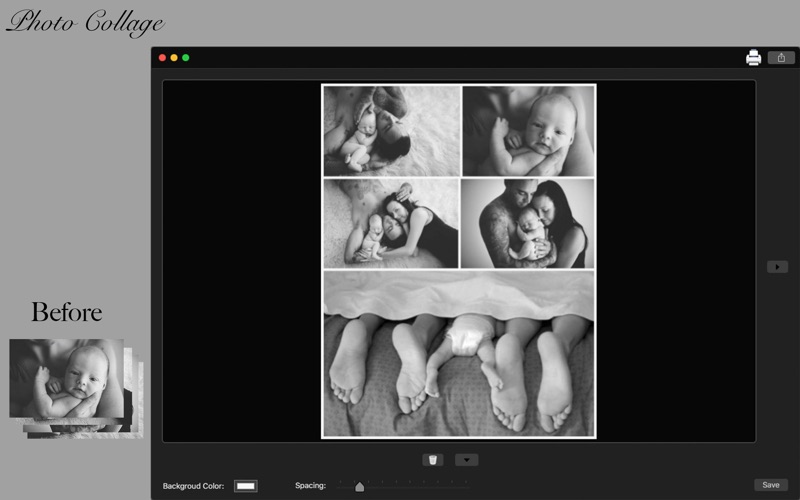
Task: Click the Before stacked photos thumbnail
Action: (77, 389)
